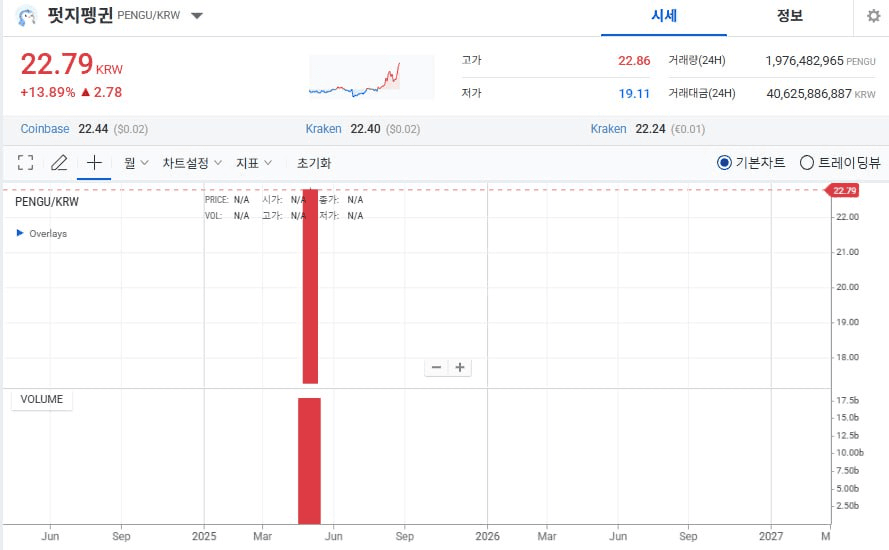
Task: Click the high price value 22.86
Action: [x=634, y=61]
